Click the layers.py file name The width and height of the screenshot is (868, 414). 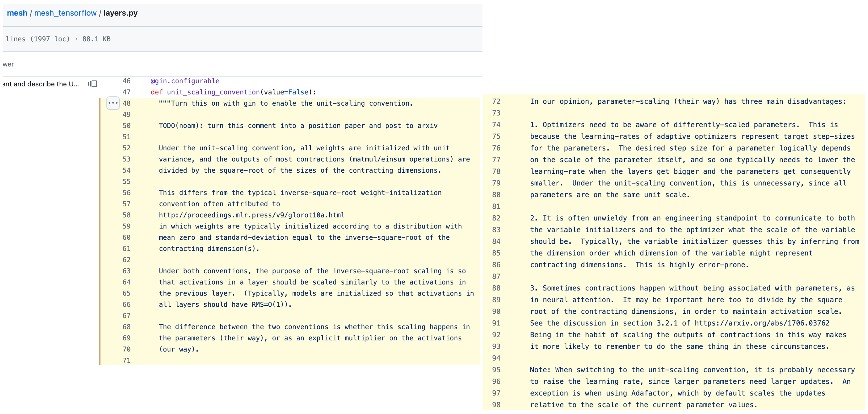[121, 13]
